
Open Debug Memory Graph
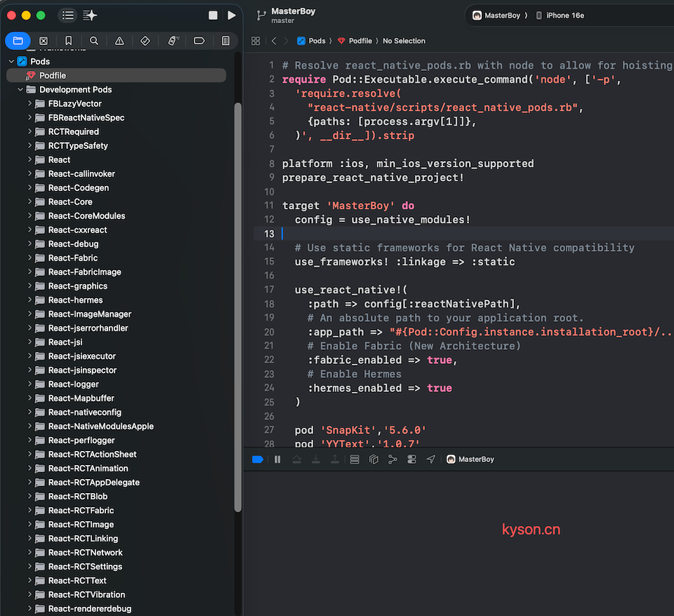[392, 459]
